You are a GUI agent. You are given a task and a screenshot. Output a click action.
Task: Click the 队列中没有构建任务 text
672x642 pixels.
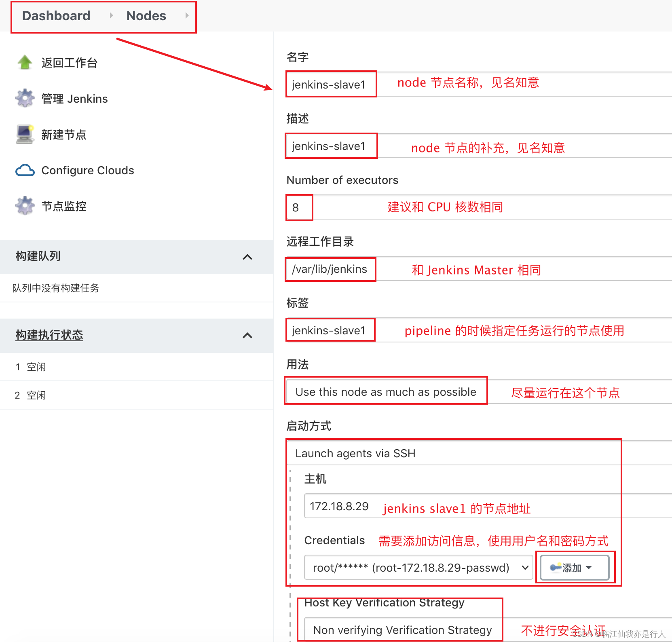(56, 288)
